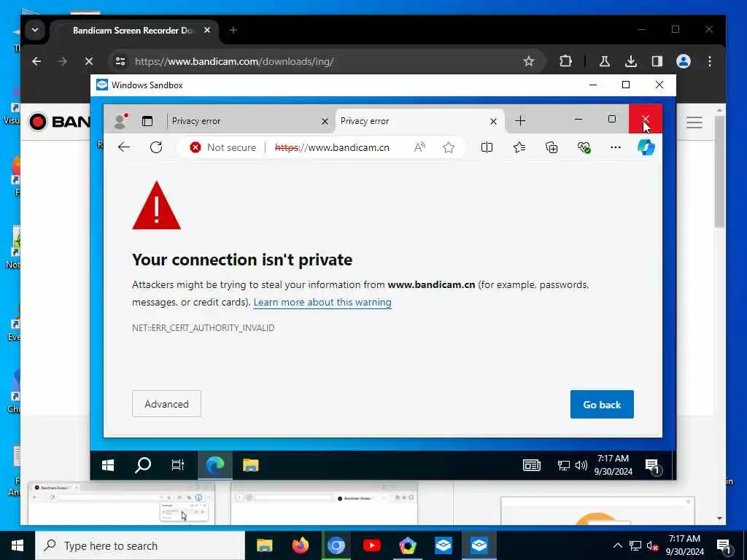The image size is (747, 560).
Task: Open Chrome three-dot menu
Action: pyautogui.click(x=709, y=61)
